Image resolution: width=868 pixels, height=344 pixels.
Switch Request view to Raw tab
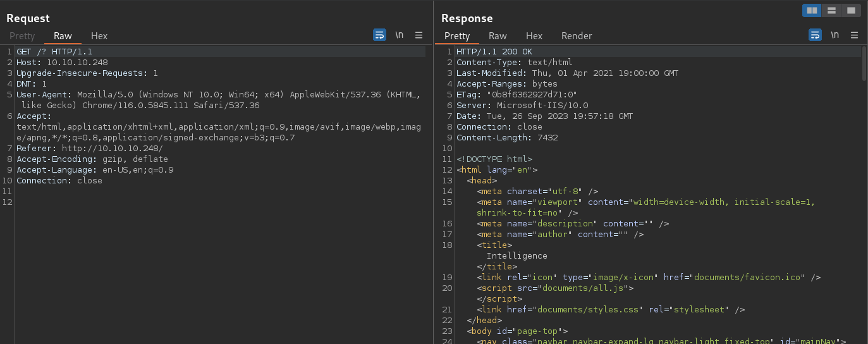(x=63, y=36)
